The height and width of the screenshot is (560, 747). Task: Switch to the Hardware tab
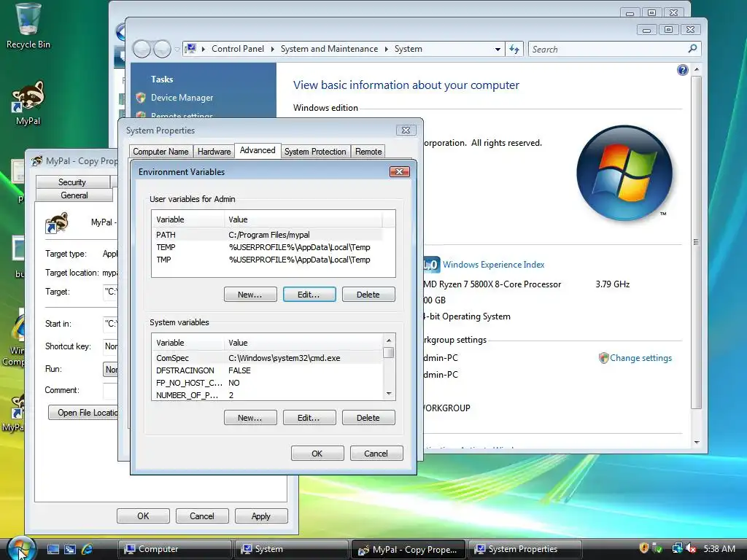(x=214, y=152)
